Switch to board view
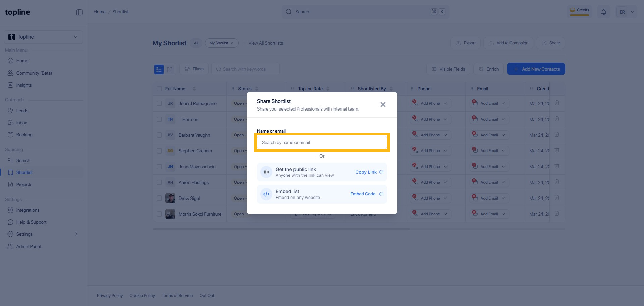Image resolution: width=644 pixels, height=306 pixels. pyautogui.click(x=170, y=69)
